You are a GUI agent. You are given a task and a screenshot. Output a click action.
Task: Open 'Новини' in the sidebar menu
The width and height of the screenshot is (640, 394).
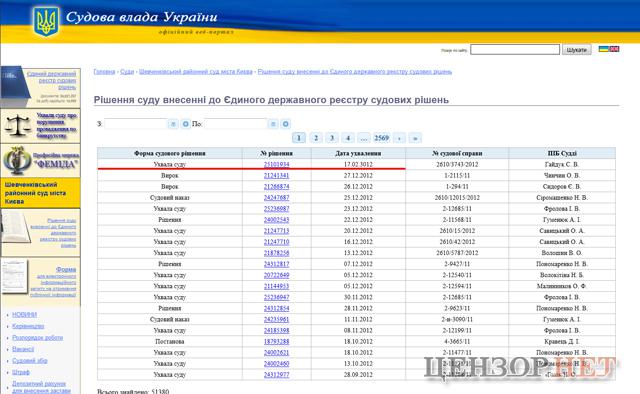point(24,314)
